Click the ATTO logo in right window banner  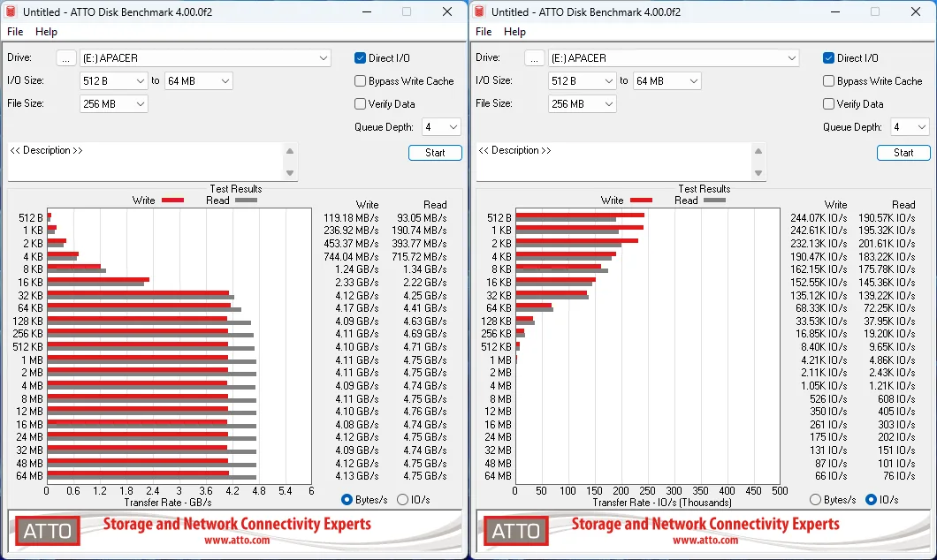click(x=516, y=531)
